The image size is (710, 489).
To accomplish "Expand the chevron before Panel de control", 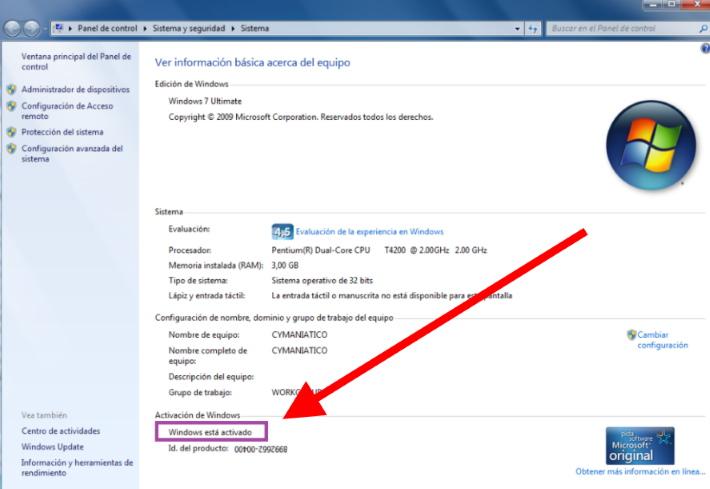I will click(70, 29).
